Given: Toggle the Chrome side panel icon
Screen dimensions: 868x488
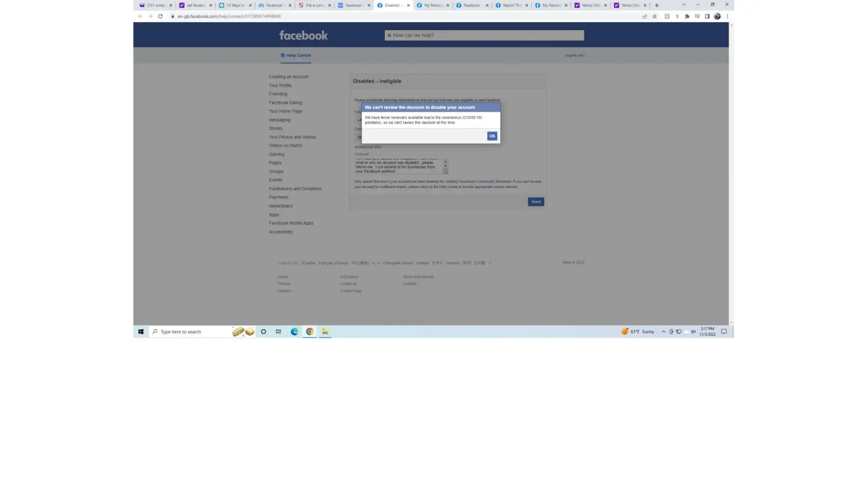Looking at the screenshot, I should coord(707,16).
